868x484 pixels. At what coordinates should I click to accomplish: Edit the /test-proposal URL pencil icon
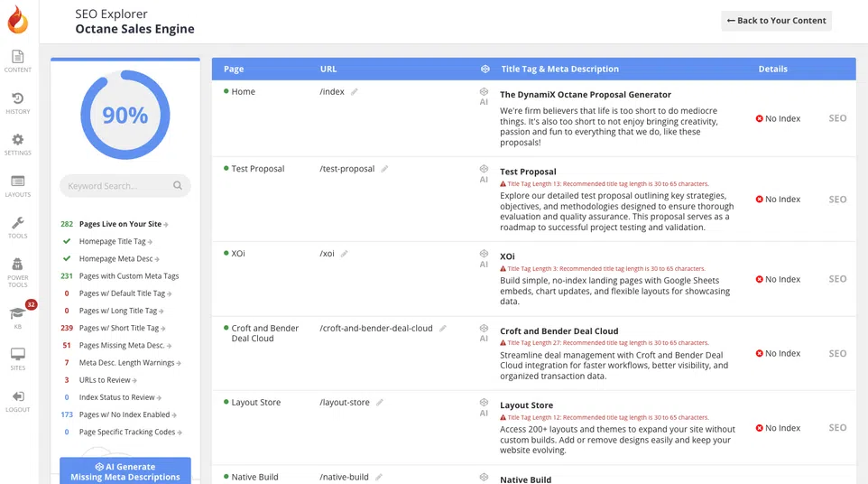click(x=384, y=169)
